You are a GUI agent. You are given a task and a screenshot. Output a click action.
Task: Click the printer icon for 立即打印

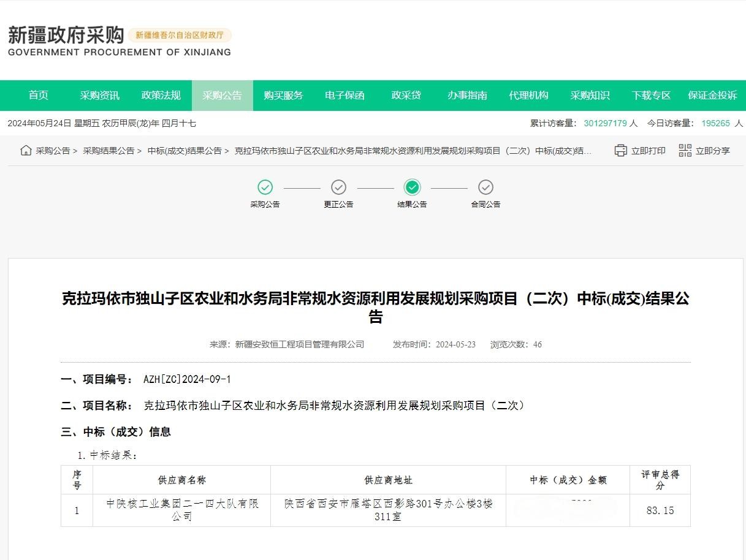[620, 151]
